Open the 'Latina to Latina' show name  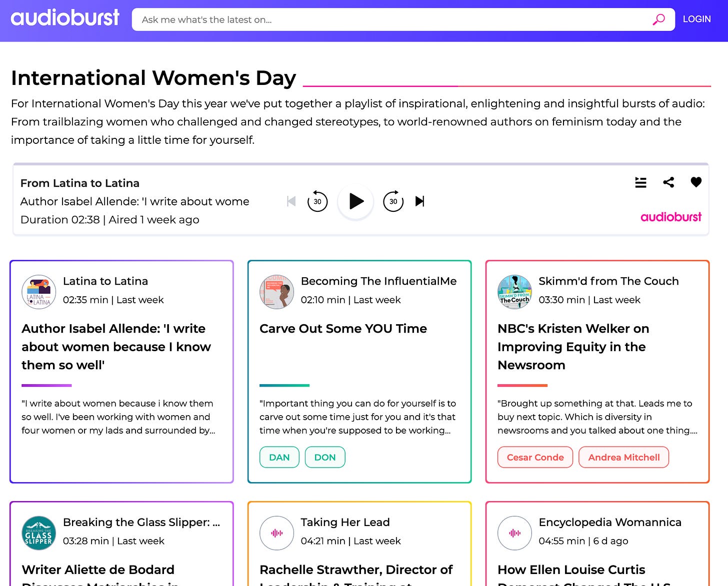pyautogui.click(x=105, y=281)
